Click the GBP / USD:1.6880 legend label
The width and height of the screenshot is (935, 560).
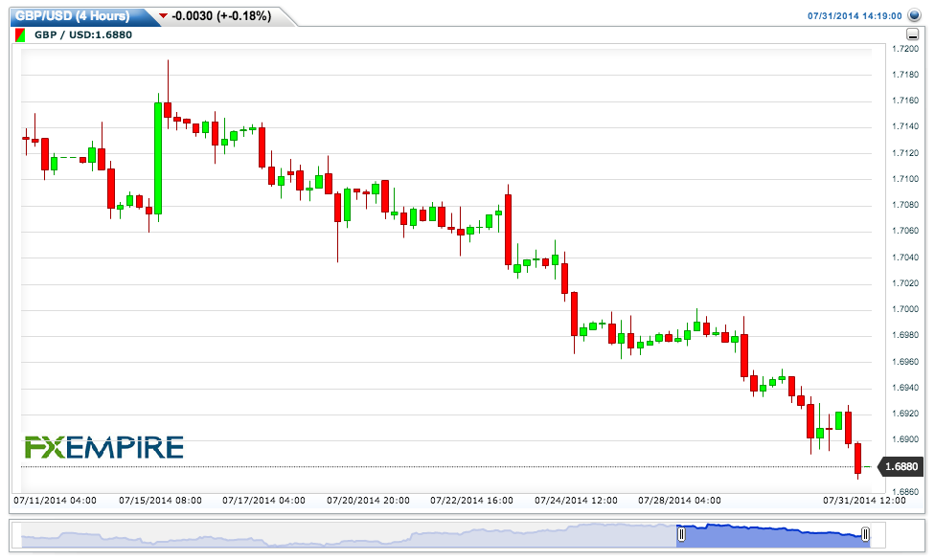pyautogui.click(x=83, y=35)
